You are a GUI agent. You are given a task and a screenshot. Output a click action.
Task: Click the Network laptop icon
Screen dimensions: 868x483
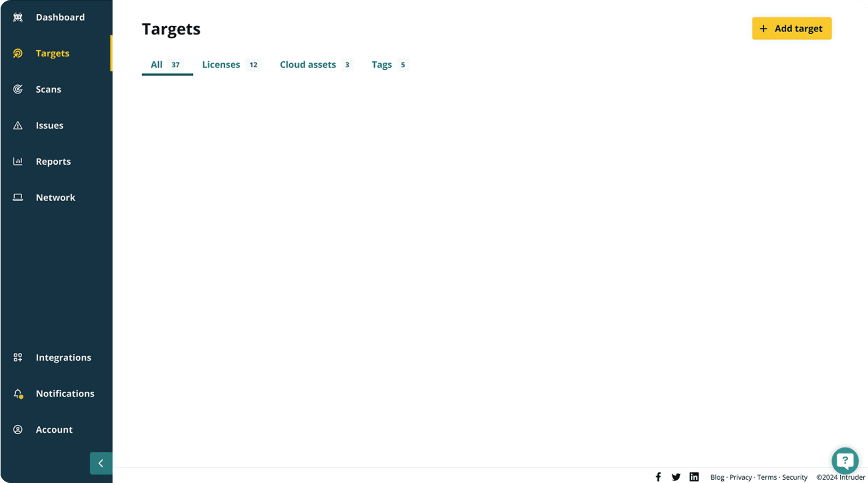coord(18,197)
